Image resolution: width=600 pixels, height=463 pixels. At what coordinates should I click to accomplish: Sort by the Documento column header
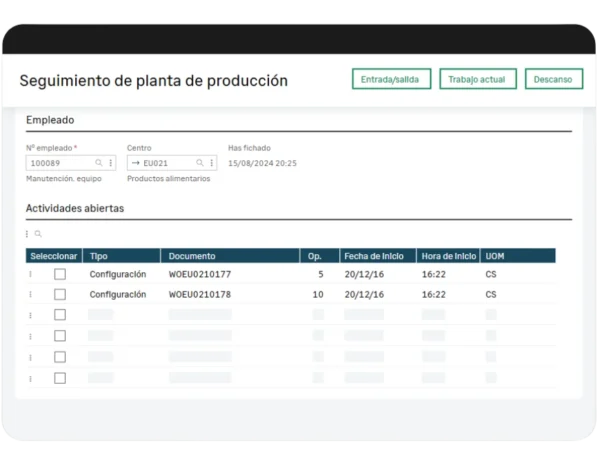[x=230, y=256]
